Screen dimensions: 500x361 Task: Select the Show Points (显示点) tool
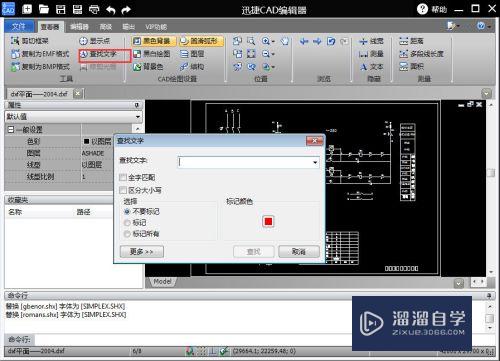(x=94, y=41)
